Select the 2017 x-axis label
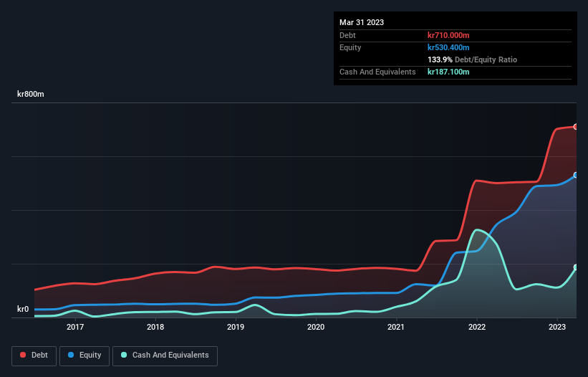Screen dimensions: 588x377 (75, 327)
